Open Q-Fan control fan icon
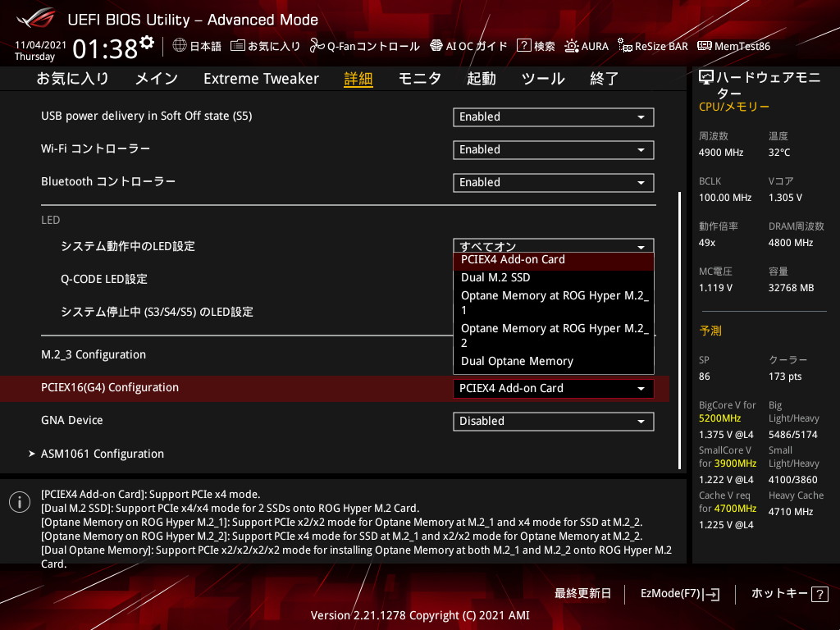This screenshot has height=630, width=840. (x=317, y=46)
